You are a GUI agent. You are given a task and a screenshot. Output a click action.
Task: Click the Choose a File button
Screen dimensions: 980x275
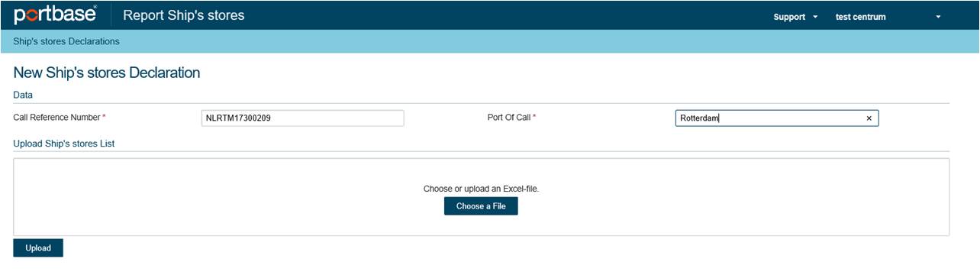tap(481, 206)
